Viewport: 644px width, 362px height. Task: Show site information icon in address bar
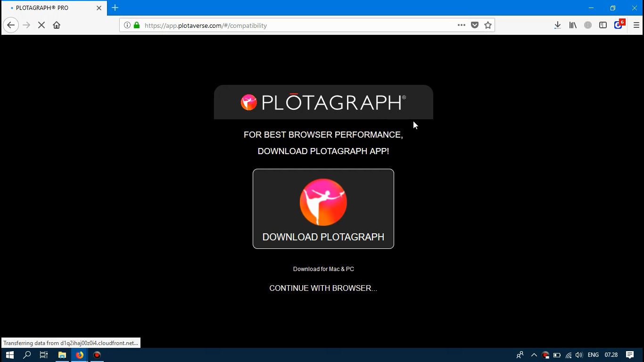(127, 25)
